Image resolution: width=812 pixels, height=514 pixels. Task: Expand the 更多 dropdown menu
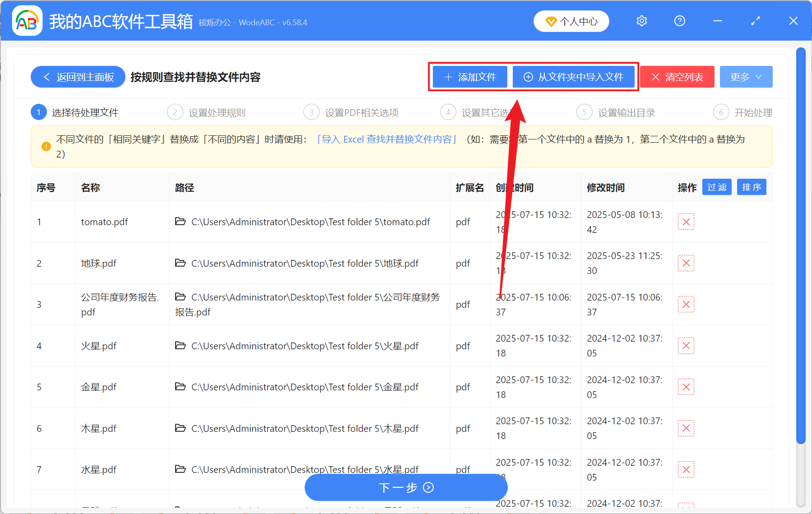point(746,77)
